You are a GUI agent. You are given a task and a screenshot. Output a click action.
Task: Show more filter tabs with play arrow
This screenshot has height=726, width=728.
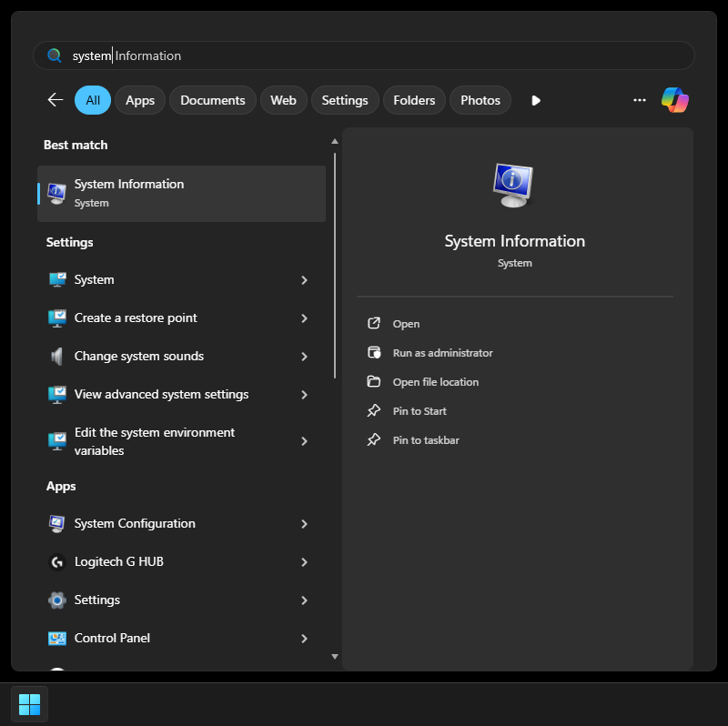coord(536,100)
